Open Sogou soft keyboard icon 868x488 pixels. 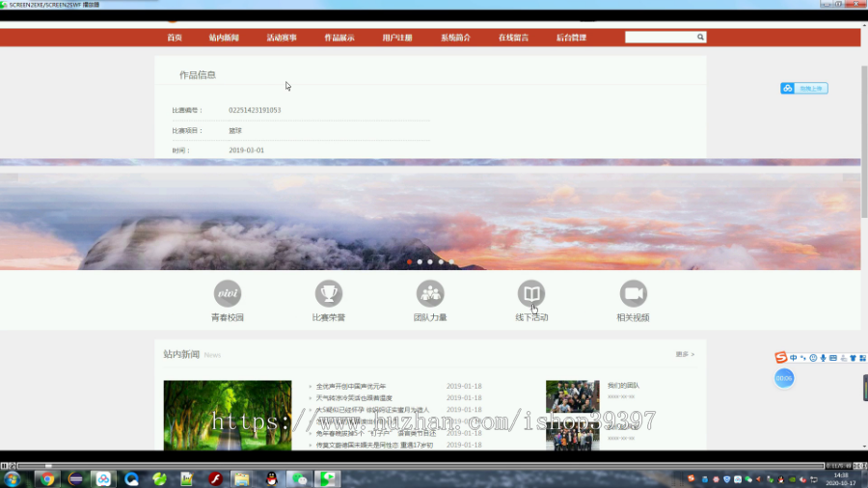pyautogui.click(x=833, y=358)
